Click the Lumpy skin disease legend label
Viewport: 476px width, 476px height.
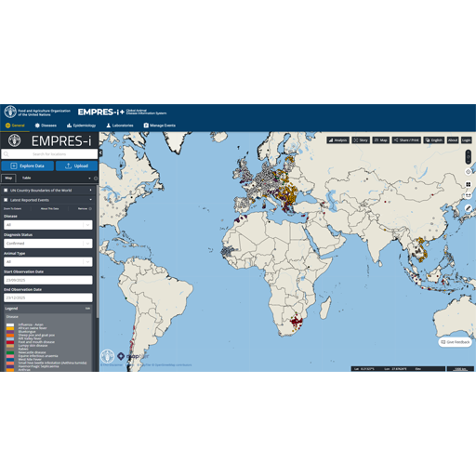coord(33,346)
